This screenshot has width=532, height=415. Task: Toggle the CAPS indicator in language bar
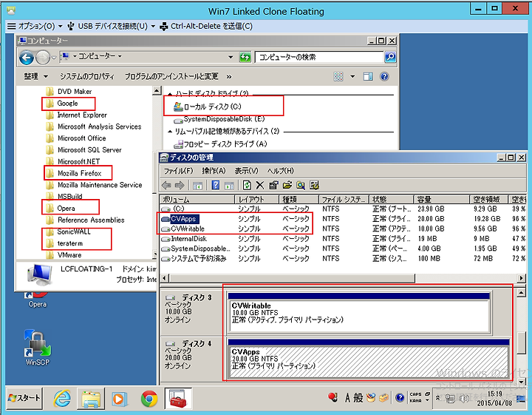click(415, 394)
